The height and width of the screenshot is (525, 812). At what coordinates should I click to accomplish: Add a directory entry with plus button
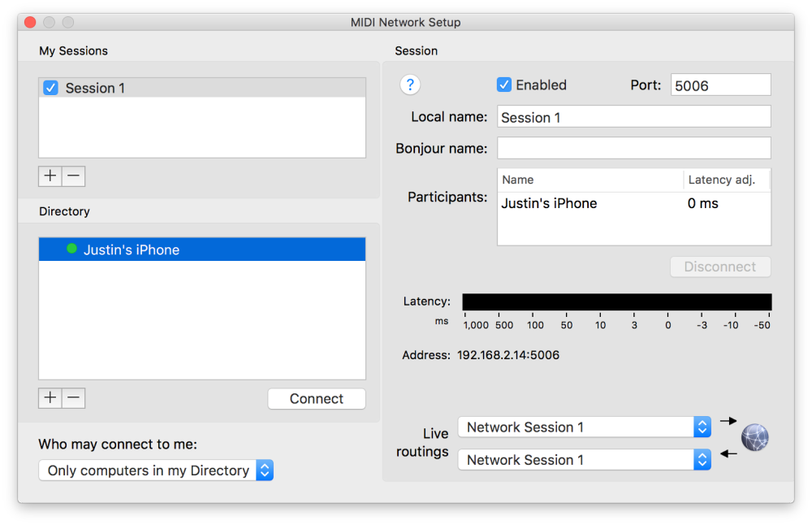pyautogui.click(x=50, y=398)
